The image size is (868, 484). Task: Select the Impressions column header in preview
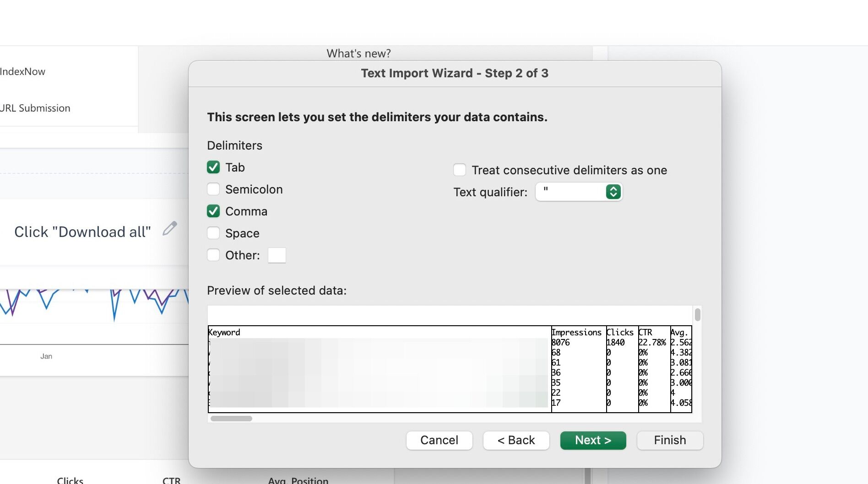[576, 332]
